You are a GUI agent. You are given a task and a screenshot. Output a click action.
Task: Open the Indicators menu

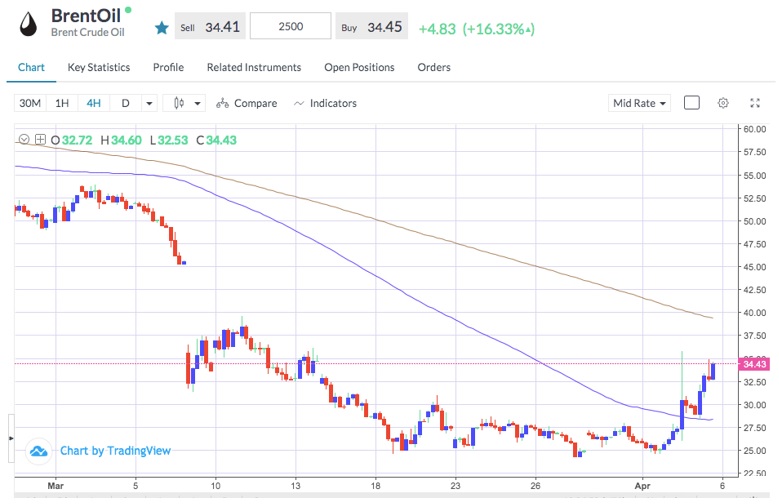coord(325,103)
